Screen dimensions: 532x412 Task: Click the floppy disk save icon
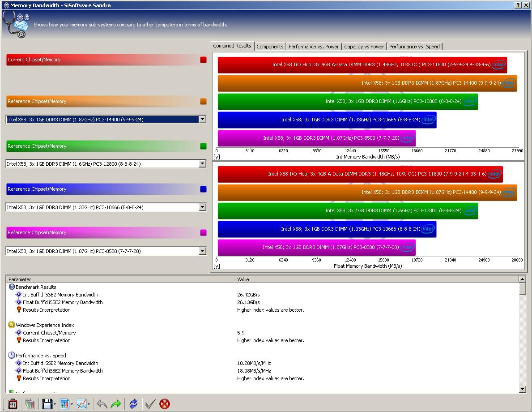pyautogui.click(x=47, y=404)
